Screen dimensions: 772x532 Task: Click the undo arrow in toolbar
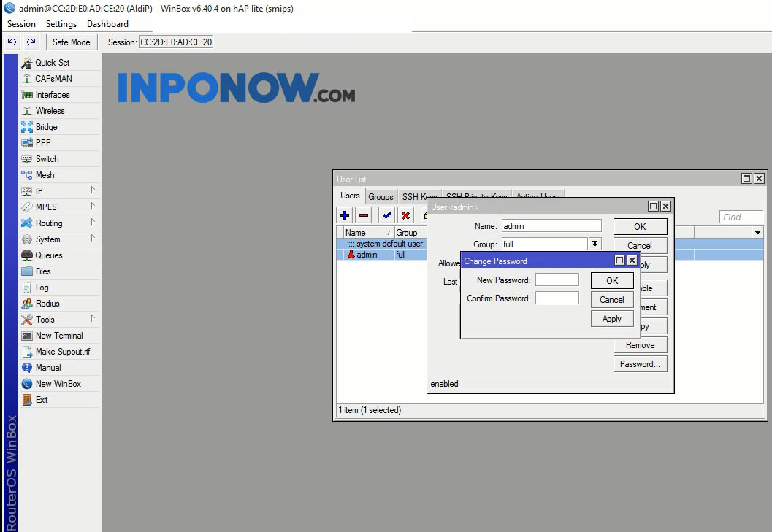[x=12, y=42]
